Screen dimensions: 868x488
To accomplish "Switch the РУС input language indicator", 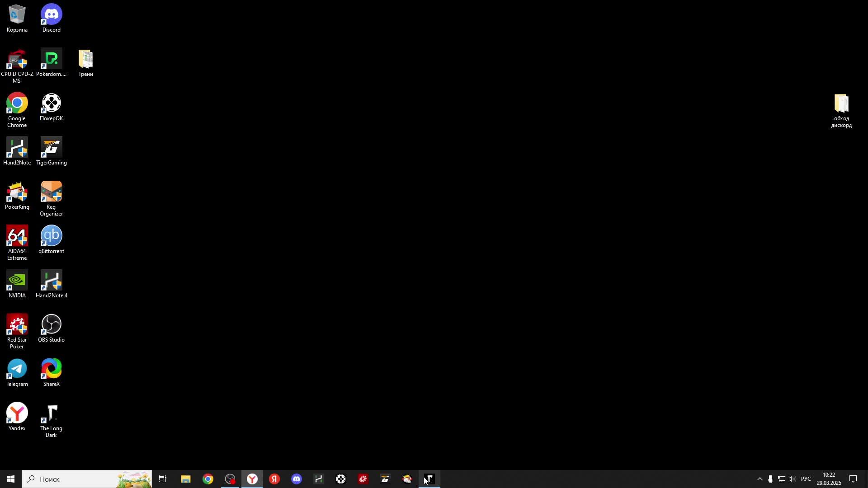I will tap(806, 479).
